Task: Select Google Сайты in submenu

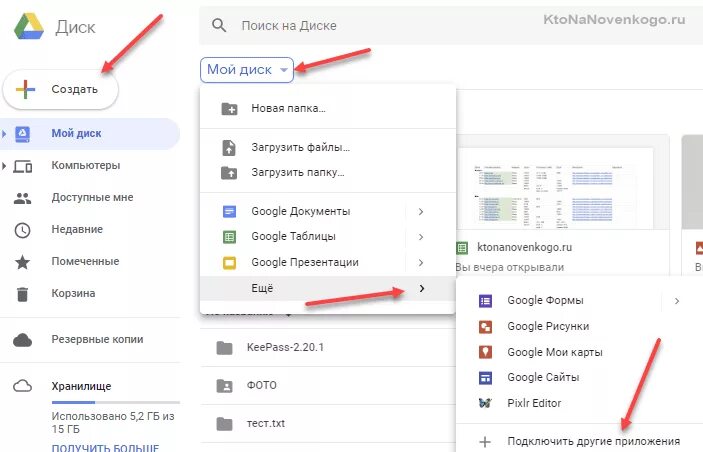Action: pyautogui.click(x=580, y=378)
